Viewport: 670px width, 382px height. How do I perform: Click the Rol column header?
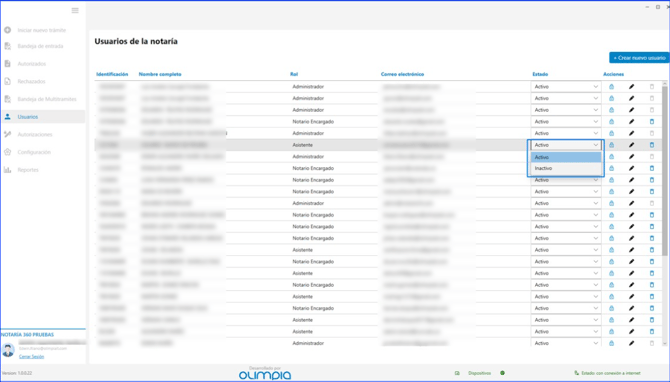(294, 74)
